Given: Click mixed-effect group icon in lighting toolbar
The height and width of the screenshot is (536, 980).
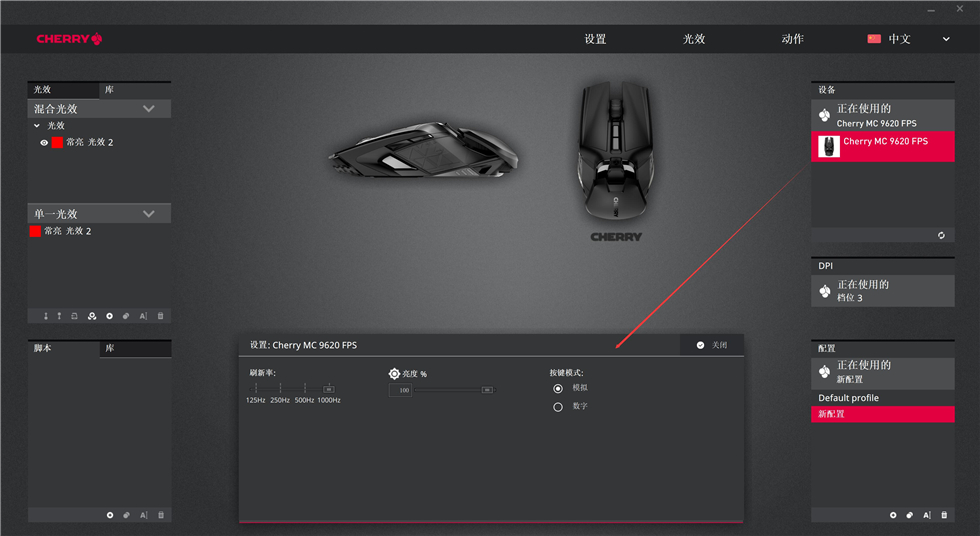Looking at the screenshot, I should pyautogui.click(x=92, y=316).
